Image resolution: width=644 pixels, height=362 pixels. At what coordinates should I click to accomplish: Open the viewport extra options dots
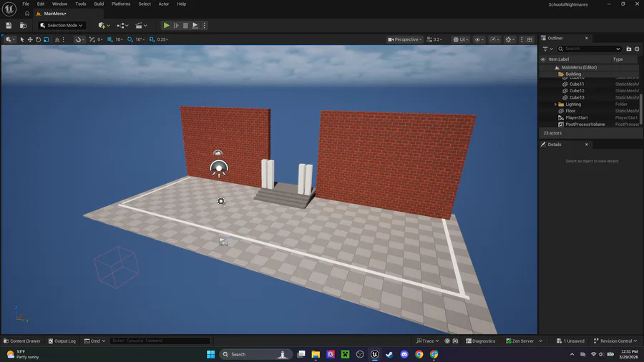(x=522, y=39)
